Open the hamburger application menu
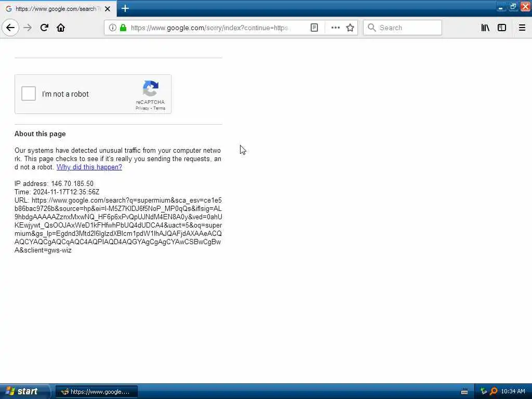The width and height of the screenshot is (532, 399). 522,28
